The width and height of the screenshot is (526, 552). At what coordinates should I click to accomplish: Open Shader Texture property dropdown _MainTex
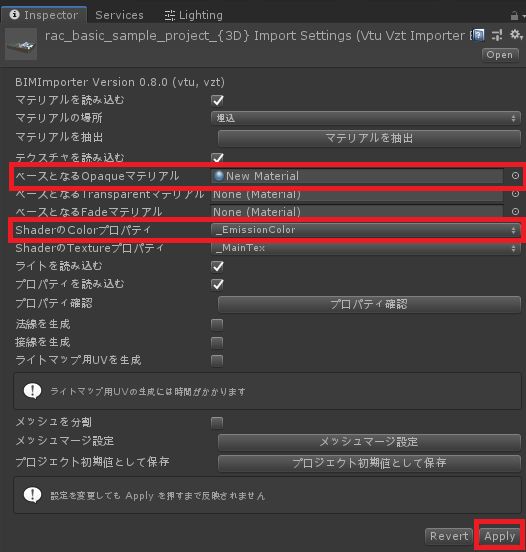click(x=366, y=248)
